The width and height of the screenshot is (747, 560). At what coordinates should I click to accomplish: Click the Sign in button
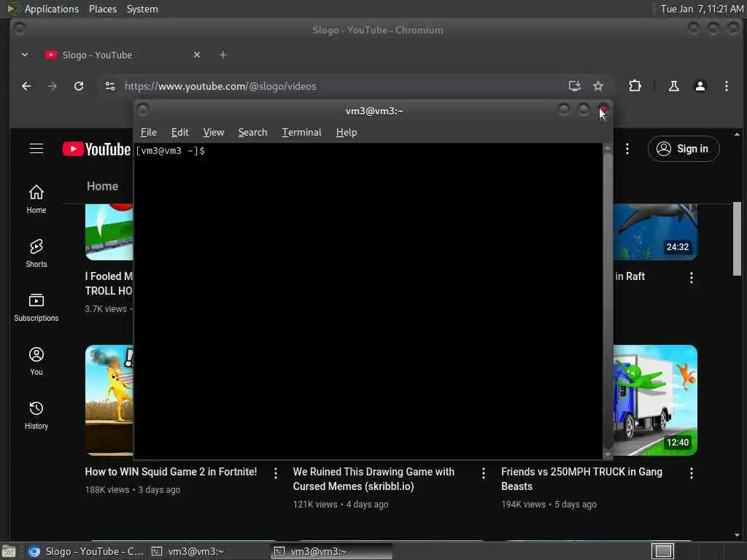coord(684,149)
